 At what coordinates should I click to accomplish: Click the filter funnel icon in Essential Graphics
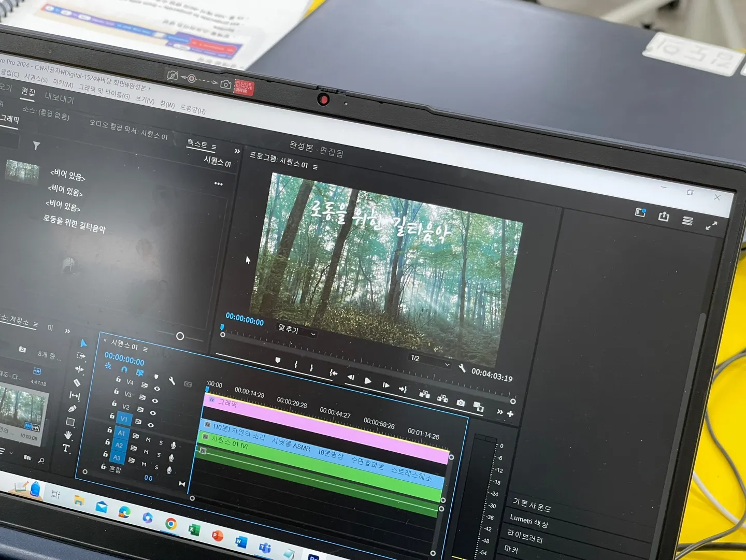[36, 146]
